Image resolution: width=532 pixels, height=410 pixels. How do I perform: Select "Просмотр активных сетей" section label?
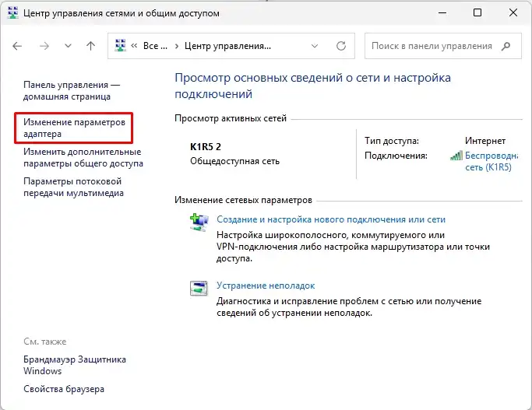231,118
